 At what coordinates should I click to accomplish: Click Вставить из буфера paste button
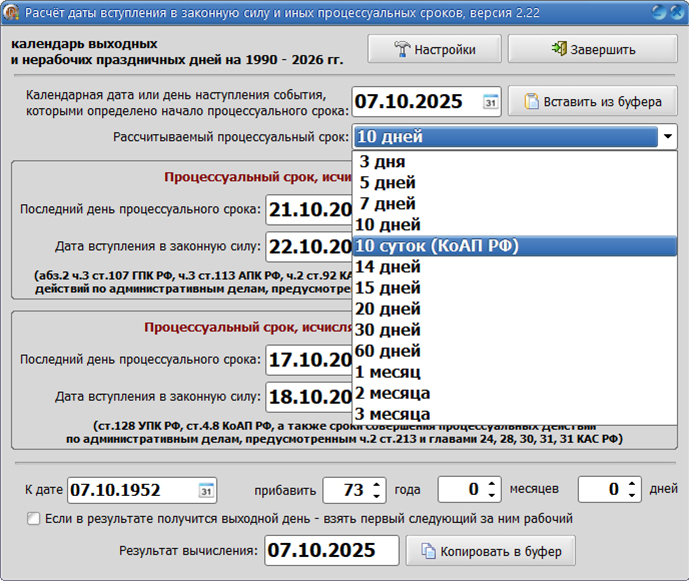[x=592, y=101]
